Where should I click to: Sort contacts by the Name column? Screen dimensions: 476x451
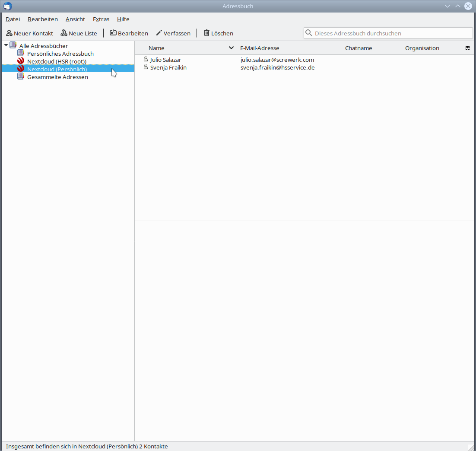tap(156, 48)
